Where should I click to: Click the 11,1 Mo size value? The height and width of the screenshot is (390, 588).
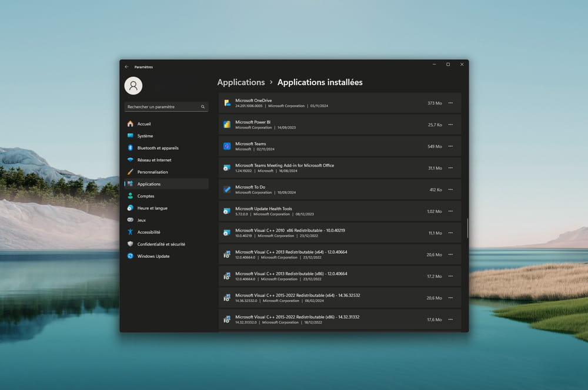[x=435, y=233]
